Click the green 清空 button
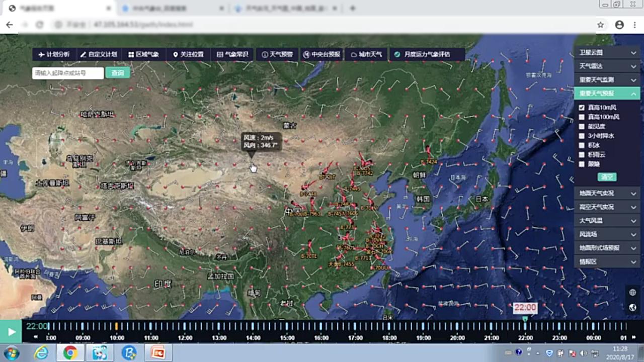Image resolution: width=644 pixels, height=362 pixels. point(607,177)
